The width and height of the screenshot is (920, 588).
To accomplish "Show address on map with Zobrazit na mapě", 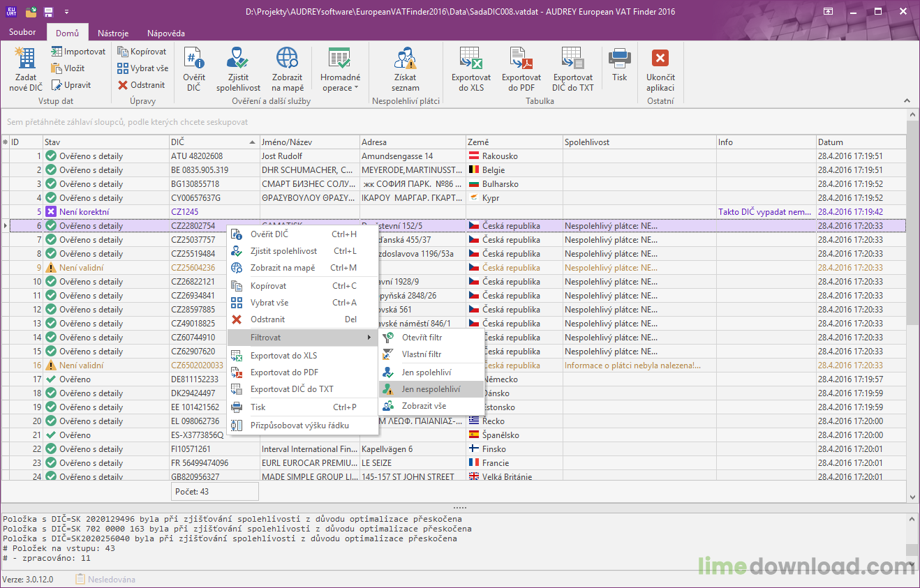I will (x=288, y=68).
